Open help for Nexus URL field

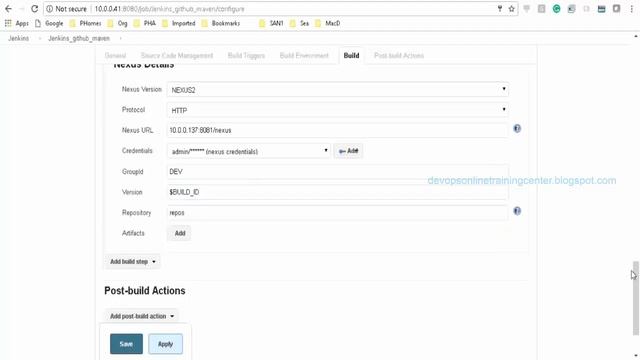point(517,129)
